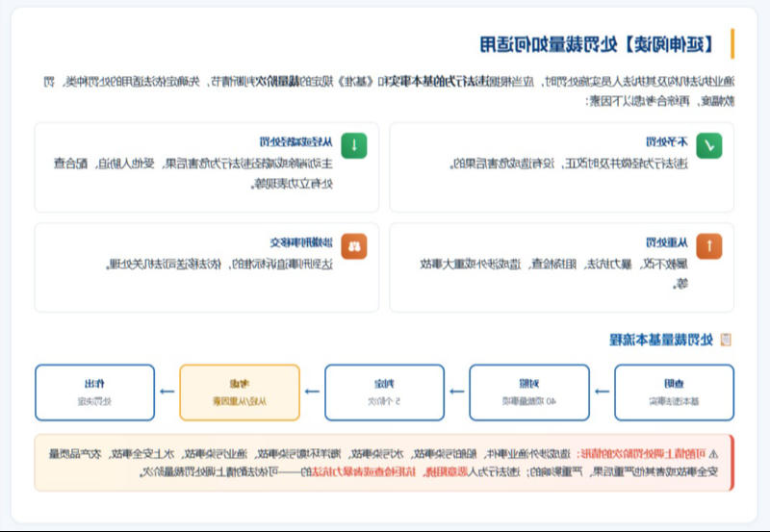Click the warning triangle icon in the red notice
This screenshot has height=532, width=770.
[713, 453]
